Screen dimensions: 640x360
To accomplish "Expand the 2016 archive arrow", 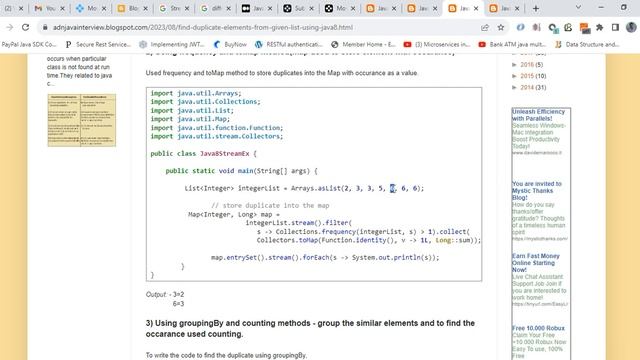I will pyautogui.click(x=515, y=64).
